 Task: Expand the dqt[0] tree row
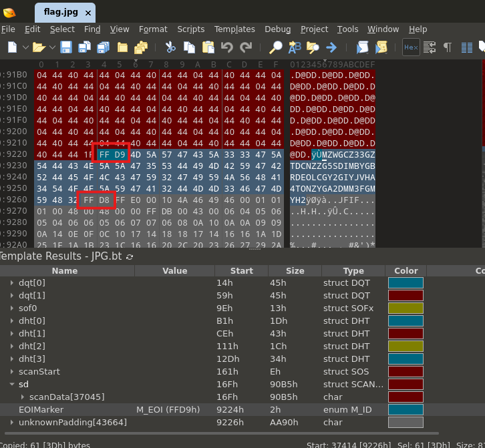point(12,282)
